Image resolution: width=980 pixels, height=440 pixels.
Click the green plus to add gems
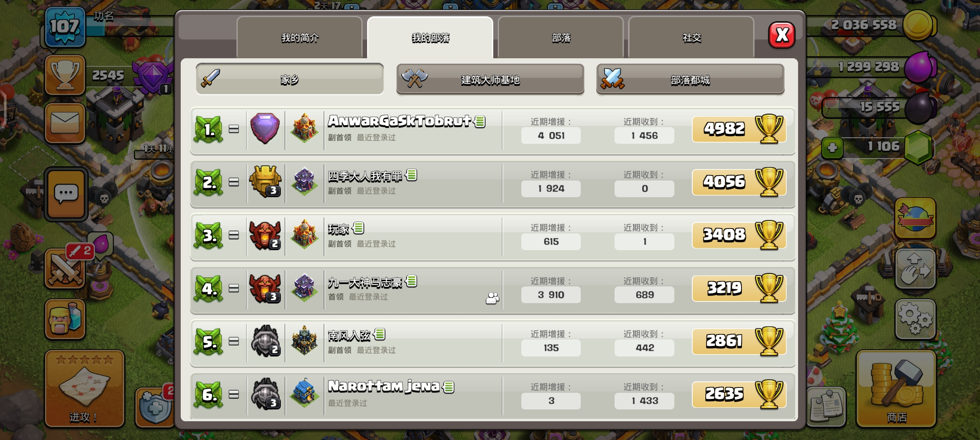832,147
